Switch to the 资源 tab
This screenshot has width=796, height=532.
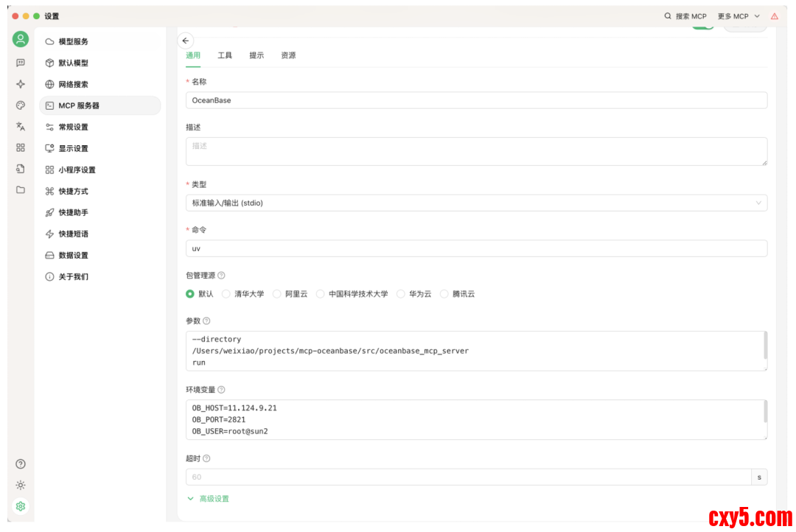(x=288, y=56)
